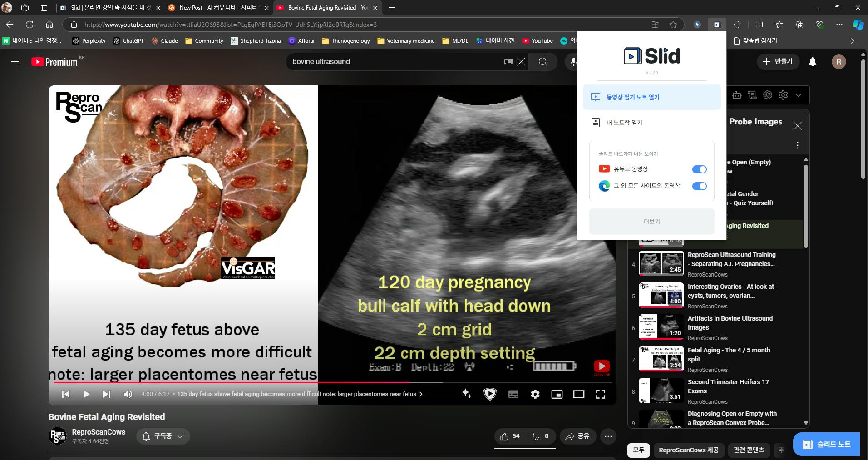Switch to miniplayer mode
868x460 pixels.
pyautogui.click(x=557, y=394)
